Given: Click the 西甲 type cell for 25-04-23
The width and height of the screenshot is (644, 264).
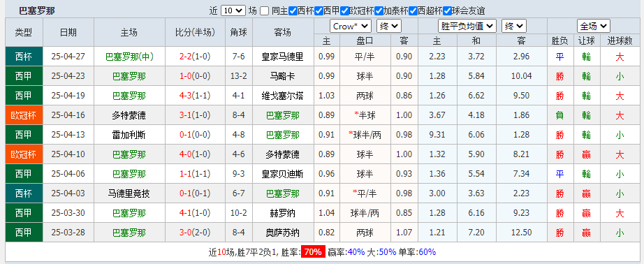Looking at the screenshot, I should [24, 76].
